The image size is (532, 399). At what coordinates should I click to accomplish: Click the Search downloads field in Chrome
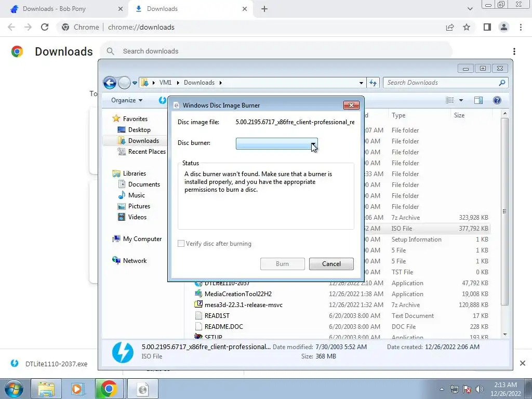tap(276, 51)
